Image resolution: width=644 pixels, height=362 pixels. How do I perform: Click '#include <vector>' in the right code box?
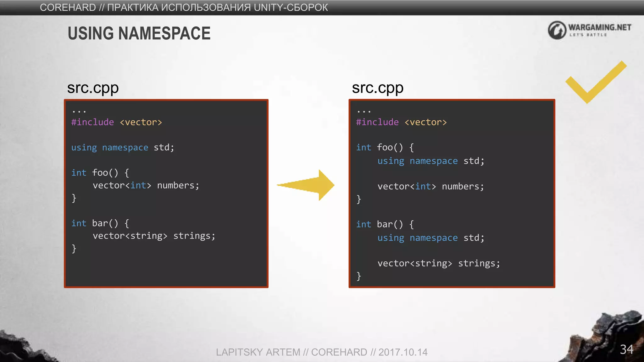401,122
